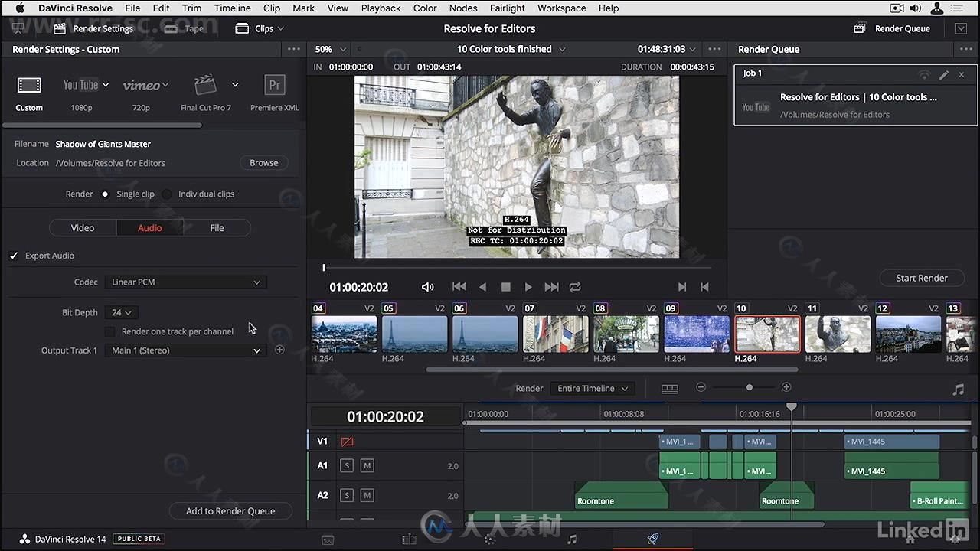Open Render Settings options (three dots)
Image resolution: width=980 pixels, height=551 pixels.
294,49
